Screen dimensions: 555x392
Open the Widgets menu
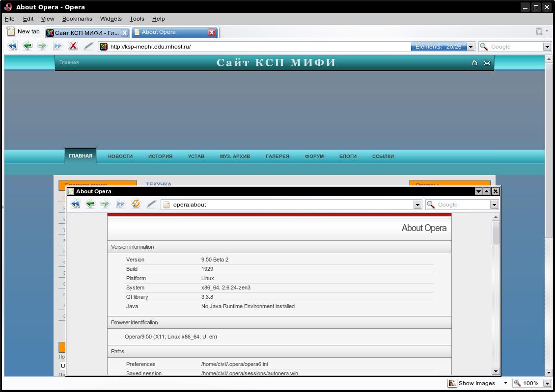pyautogui.click(x=111, y=19)
